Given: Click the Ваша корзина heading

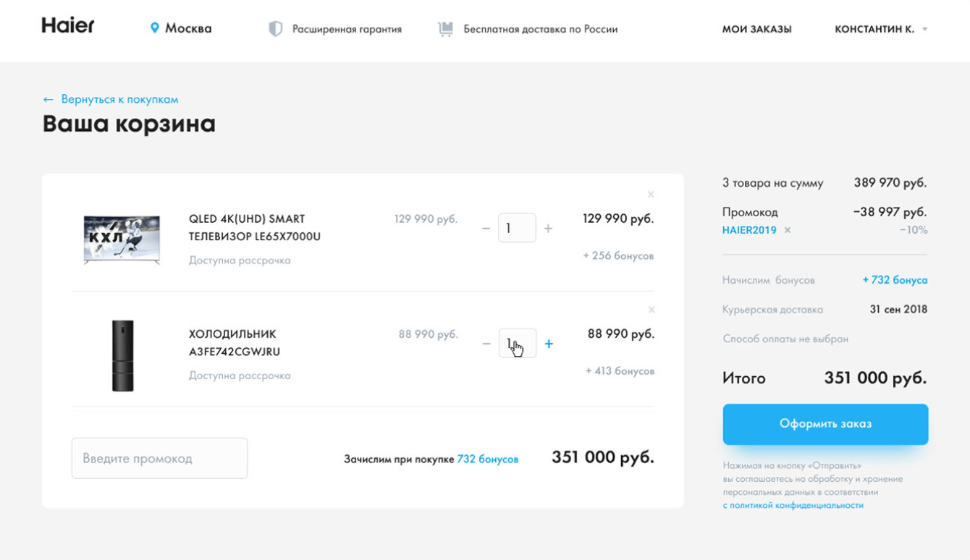Looking at the screenshot, I should click(129, 124).
